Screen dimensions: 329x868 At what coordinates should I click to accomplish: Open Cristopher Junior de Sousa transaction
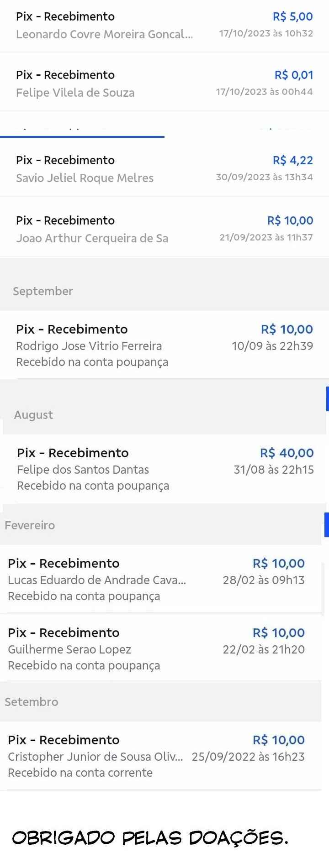95,757
